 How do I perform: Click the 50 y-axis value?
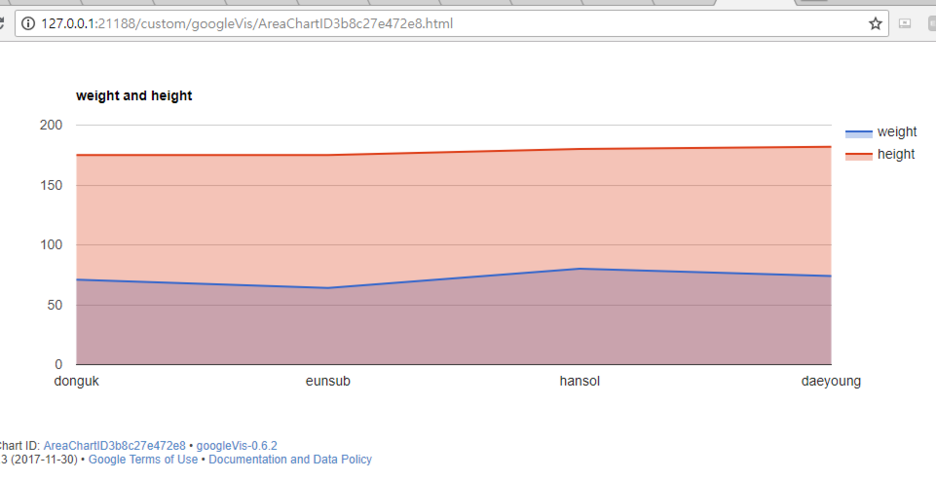(x=55, y=305)
